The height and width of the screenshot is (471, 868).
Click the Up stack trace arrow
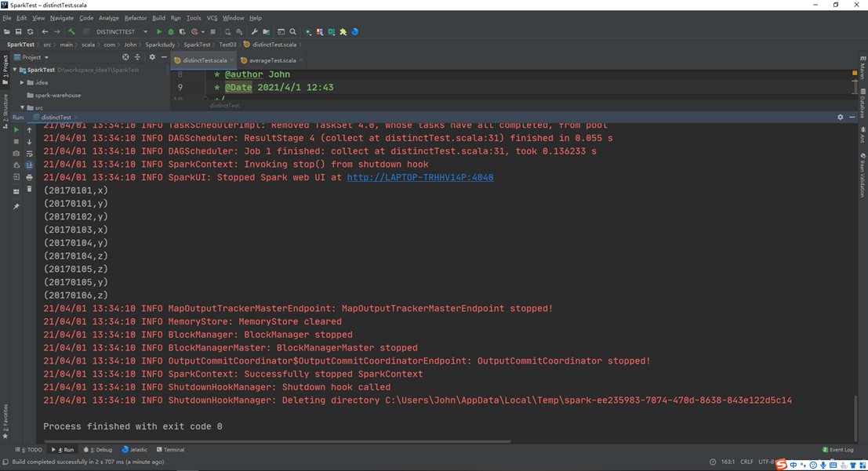point(29,130)
